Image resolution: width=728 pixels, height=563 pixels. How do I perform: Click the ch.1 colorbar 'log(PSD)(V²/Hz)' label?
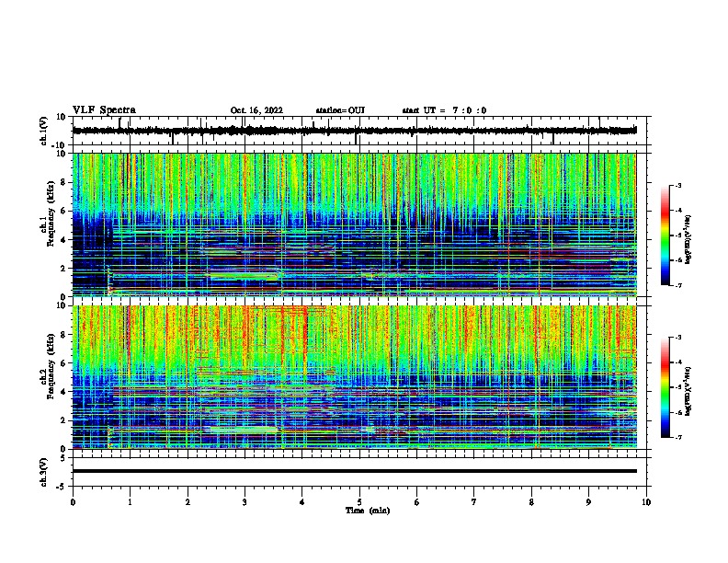(688, 239)
